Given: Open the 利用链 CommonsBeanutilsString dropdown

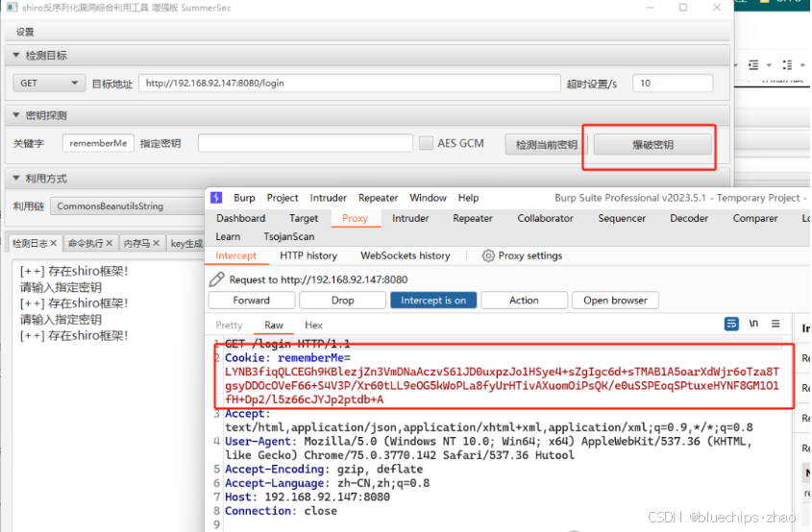Looking at the screenshot, I should point(128,206).
